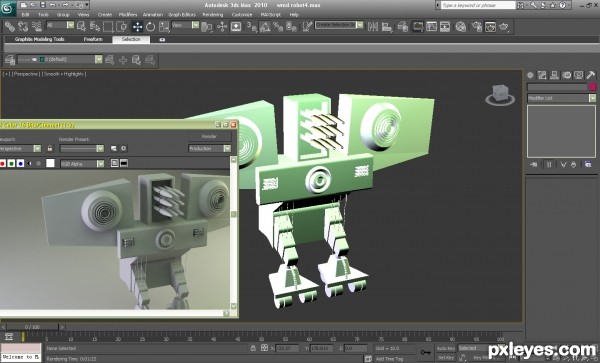The width and height of the screenshot is (600, 363).
Task: Click the Align tool icon
Action: [x=387, y=26]
